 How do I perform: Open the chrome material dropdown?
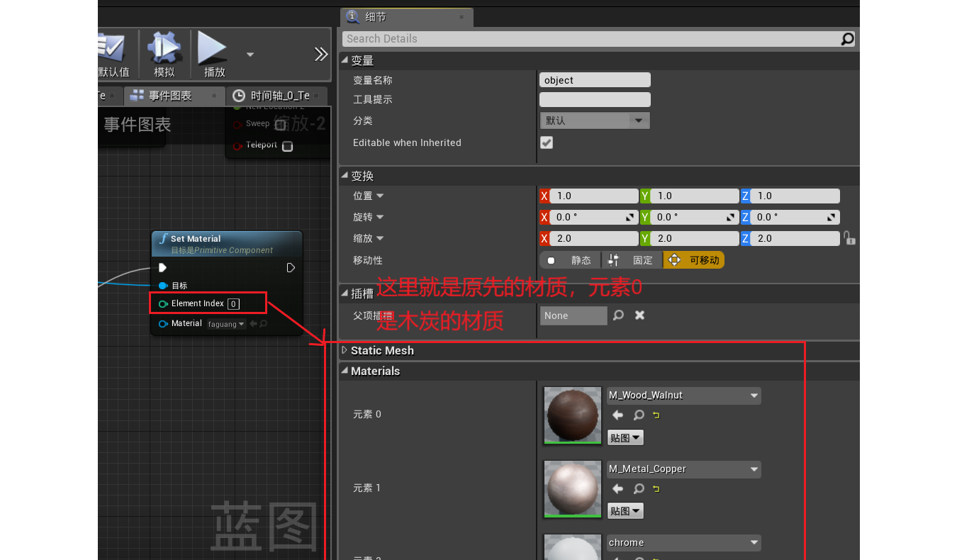[x=683, y=543]
